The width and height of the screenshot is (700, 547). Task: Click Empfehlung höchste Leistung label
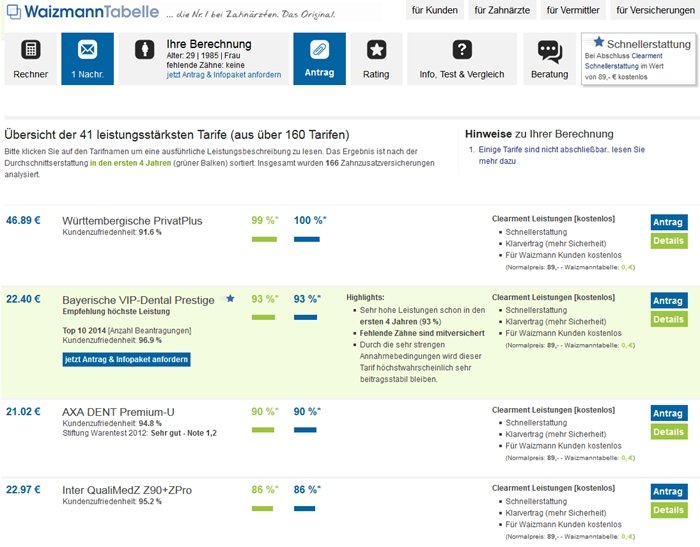(x=116, y=311)
